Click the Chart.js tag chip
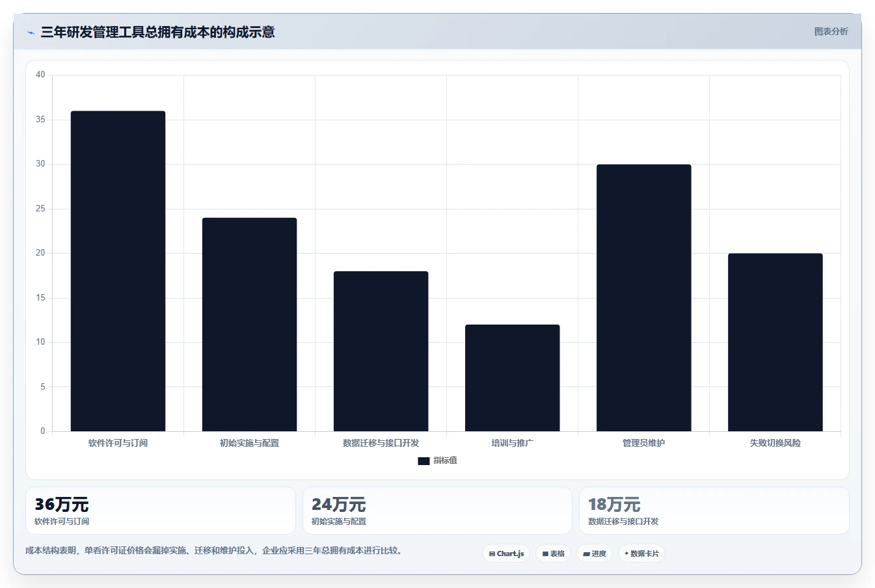 pos(506,554)
